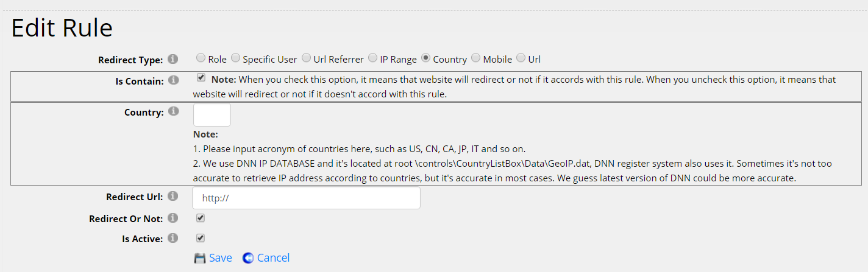Viewport: 868px width, 272px height.
Task: Click the Redirect Or Not info icon
Action: click(173, 218)
